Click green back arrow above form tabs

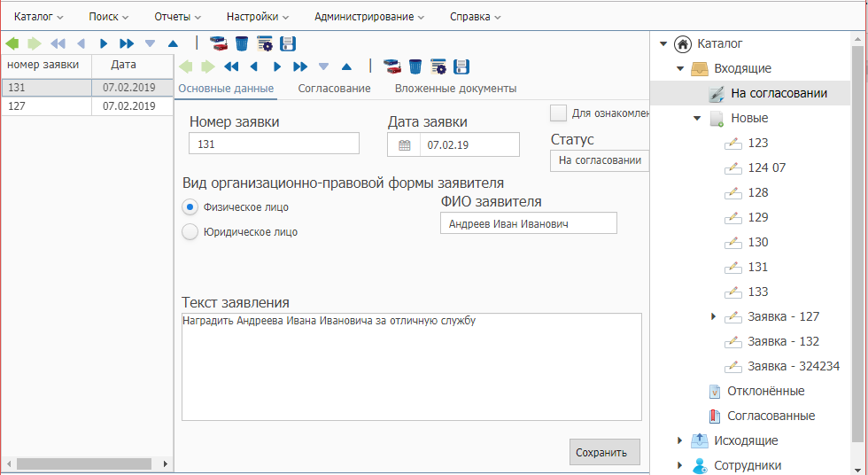point(185,67)
